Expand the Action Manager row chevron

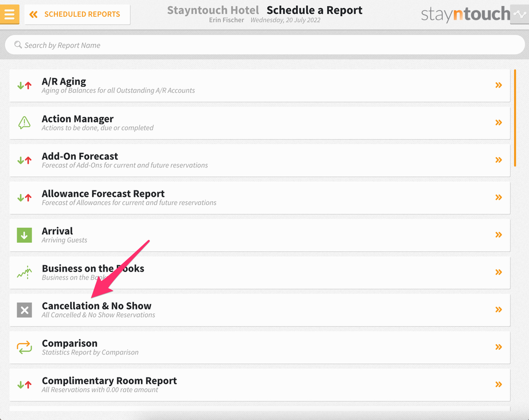tap(499, 123)
